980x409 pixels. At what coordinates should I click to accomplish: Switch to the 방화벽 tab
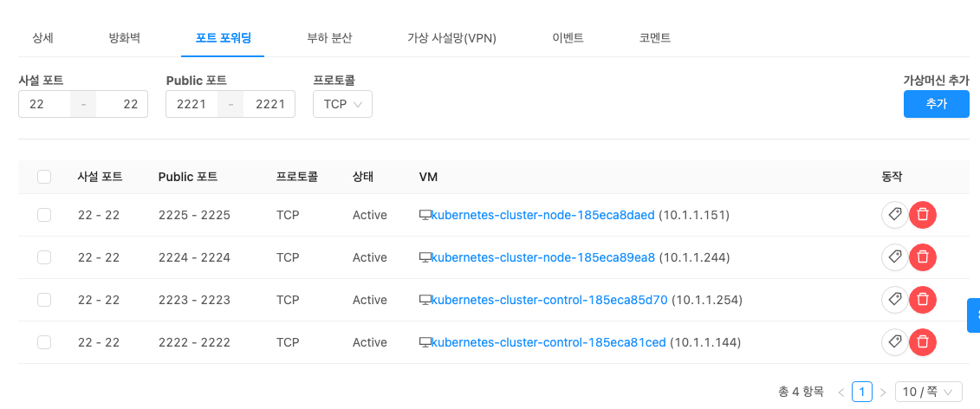(125, 38)
